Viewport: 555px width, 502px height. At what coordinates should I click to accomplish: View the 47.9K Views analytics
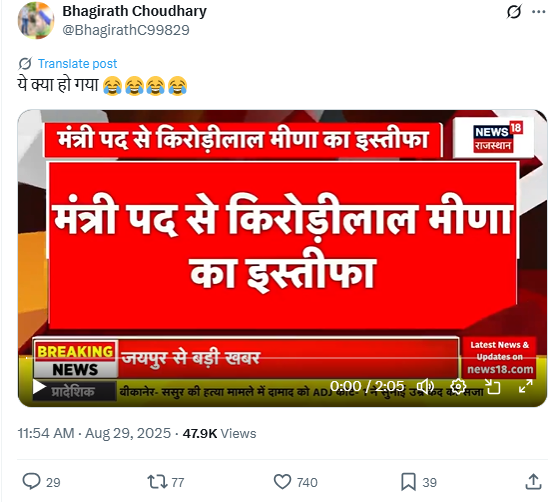(219, 433)
